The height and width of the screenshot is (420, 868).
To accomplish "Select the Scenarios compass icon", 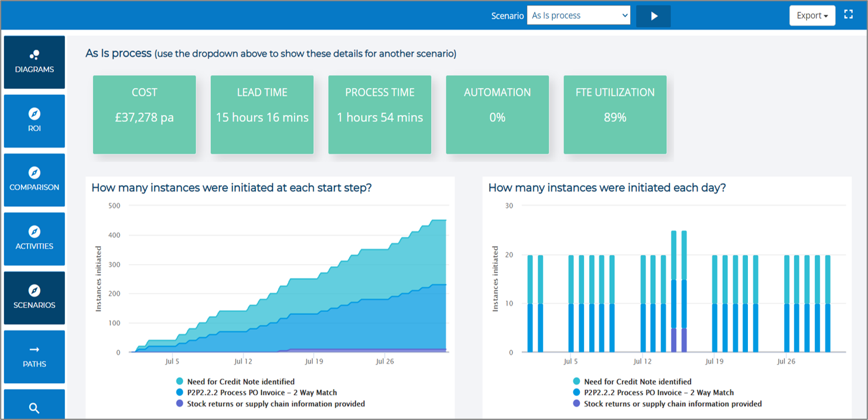I will 35,291.
